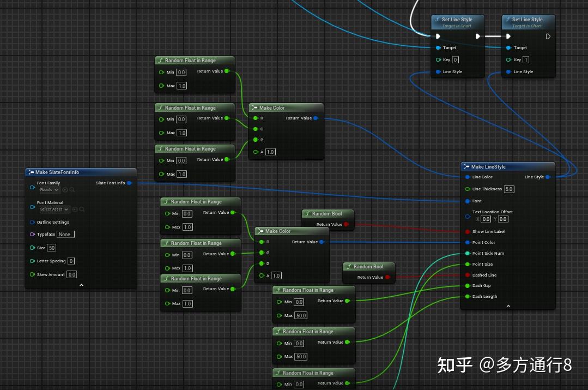Click Key field 0 on Set Line Style
This screenshot has width=588, height=390.
(455, 59)
